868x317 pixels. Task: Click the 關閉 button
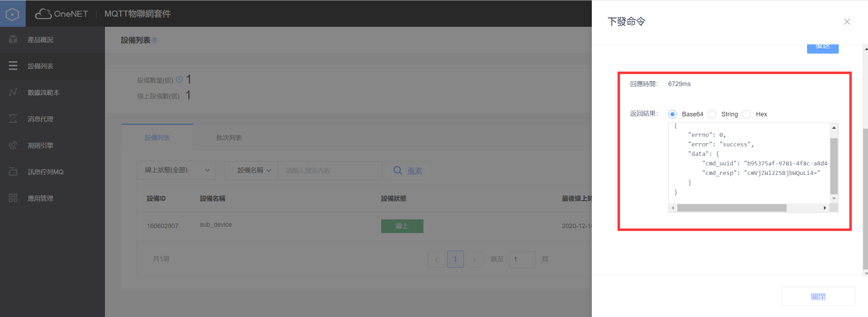(818, 296)
